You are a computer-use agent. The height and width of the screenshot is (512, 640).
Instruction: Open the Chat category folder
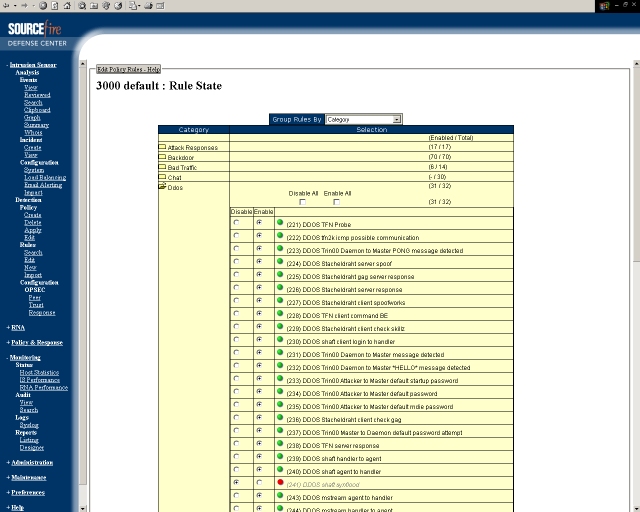click(162, 177)
